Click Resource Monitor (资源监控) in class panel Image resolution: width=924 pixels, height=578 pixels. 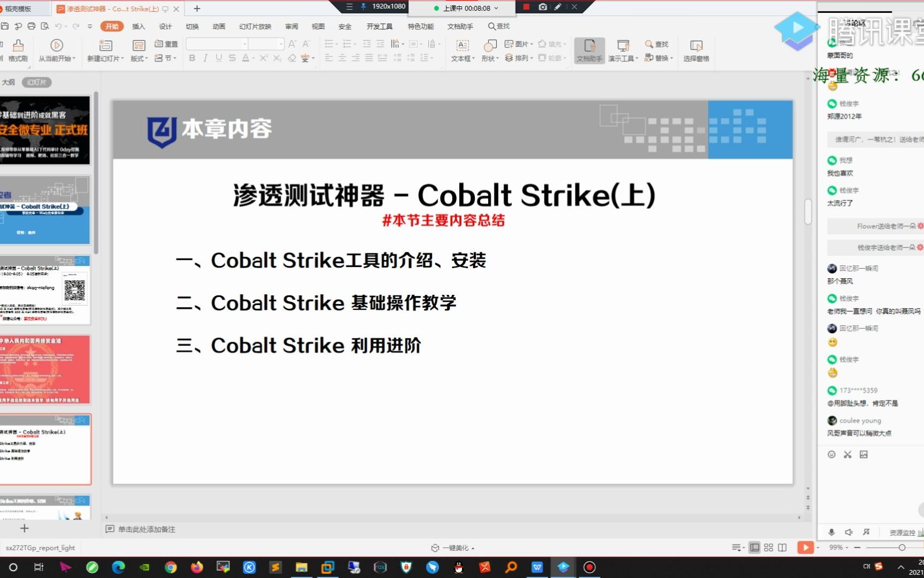click(x=903, y=532)
